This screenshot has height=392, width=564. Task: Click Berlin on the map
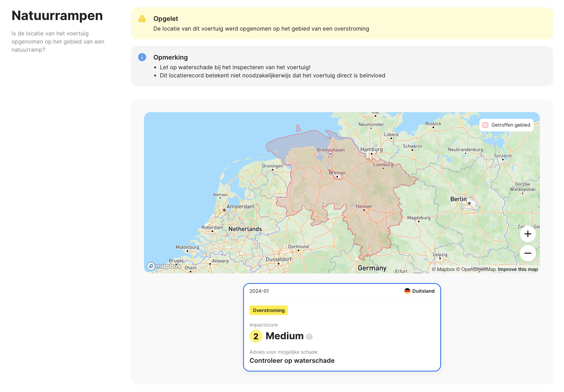point(458,199)
